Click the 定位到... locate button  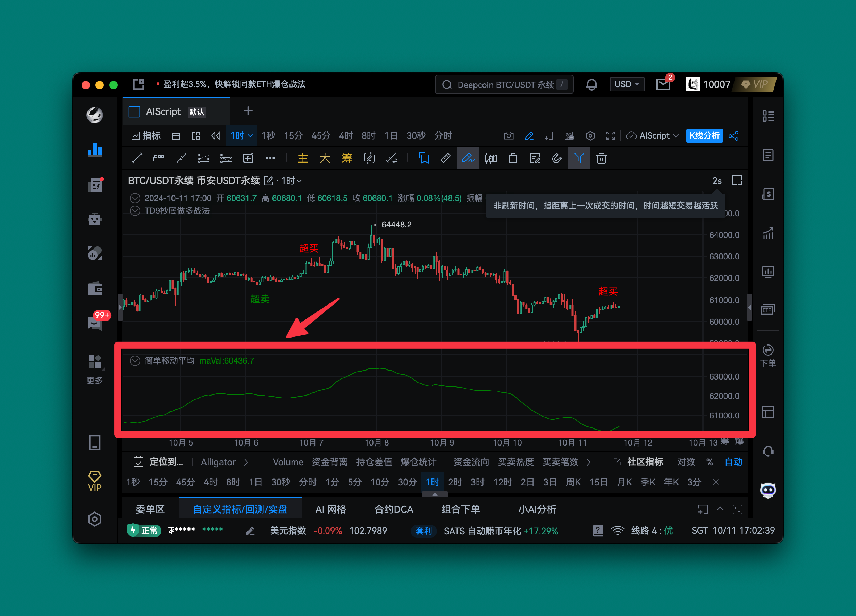coord(158,462)
